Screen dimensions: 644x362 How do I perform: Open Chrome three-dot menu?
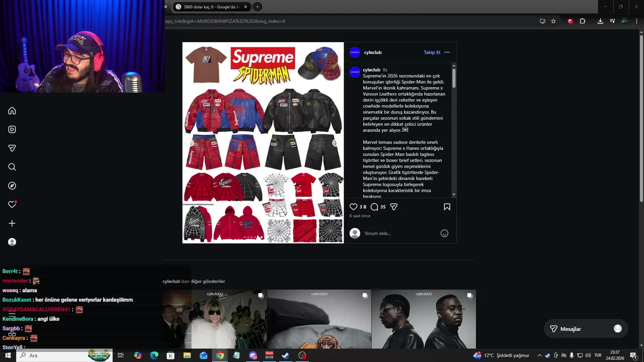637,21
